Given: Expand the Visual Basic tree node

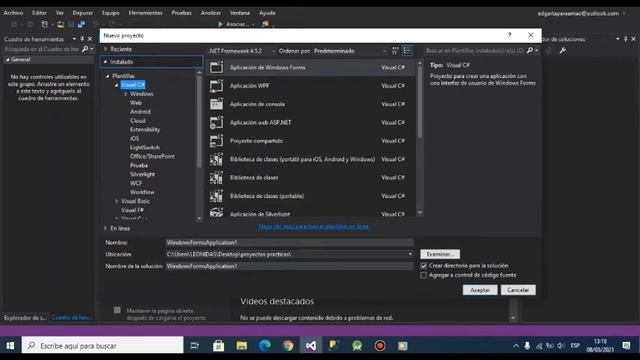Looking at the screenshot, I should tap(117, 201).
